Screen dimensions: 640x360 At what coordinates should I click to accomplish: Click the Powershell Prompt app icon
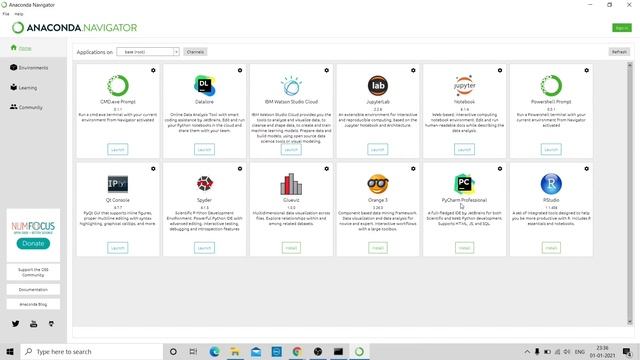(551, 85)
